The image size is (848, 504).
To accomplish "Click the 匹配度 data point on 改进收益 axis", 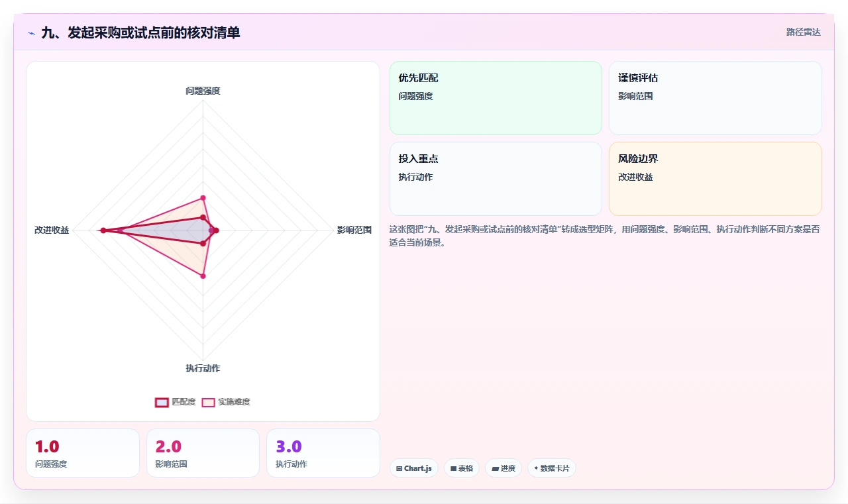I will click(103, 230).
